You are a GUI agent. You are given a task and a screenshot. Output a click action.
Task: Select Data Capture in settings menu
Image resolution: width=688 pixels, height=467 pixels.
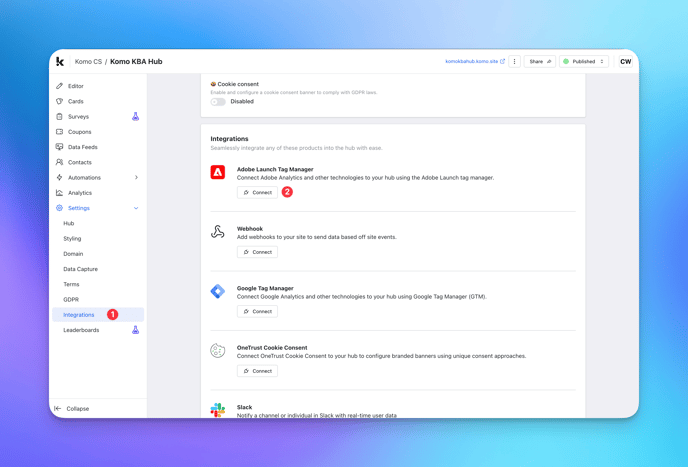[80, 269]
